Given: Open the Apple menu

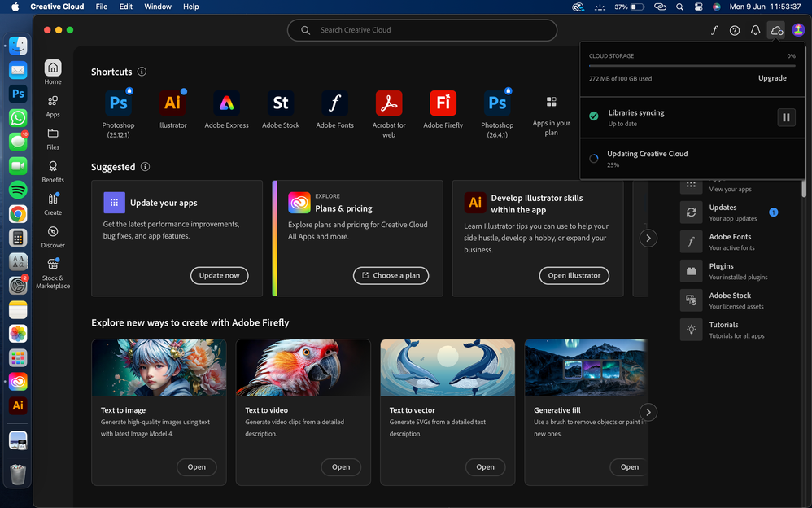Looking at the screenshot, I should point(15,7).
